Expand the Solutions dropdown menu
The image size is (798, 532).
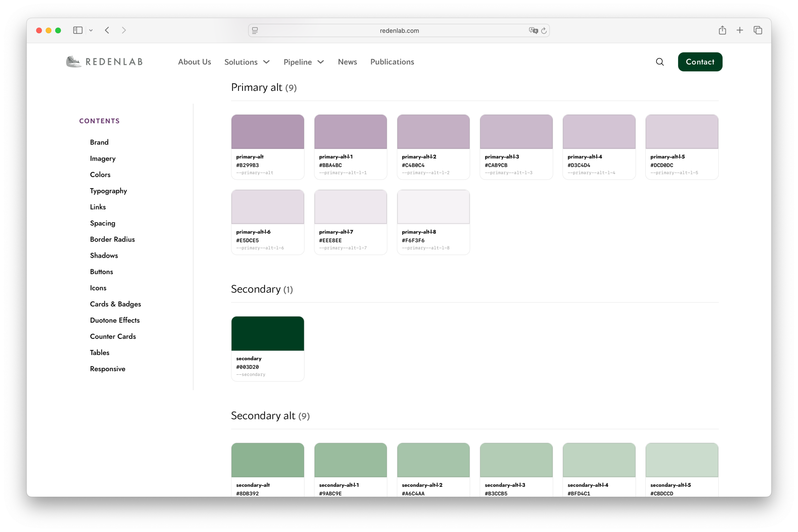click(247, 62)
